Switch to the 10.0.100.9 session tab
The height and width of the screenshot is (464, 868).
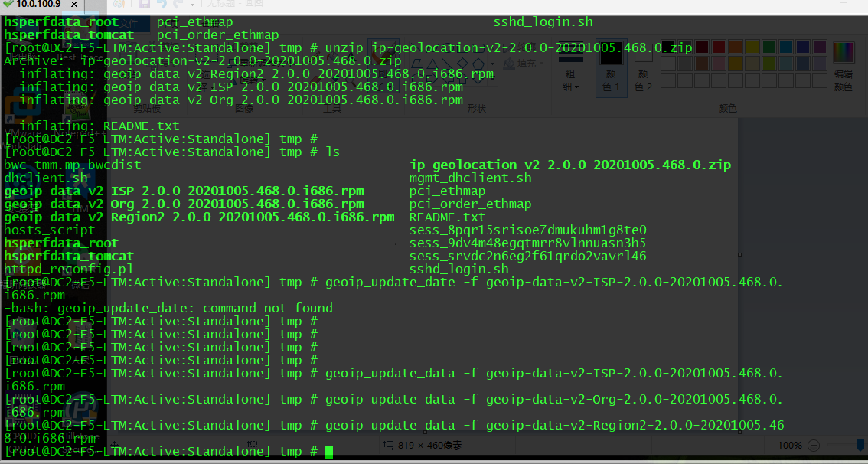point(37,5)
